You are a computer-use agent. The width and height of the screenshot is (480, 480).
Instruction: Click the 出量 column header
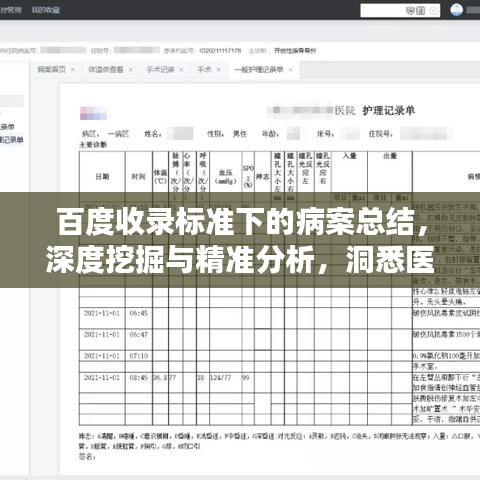390,156
